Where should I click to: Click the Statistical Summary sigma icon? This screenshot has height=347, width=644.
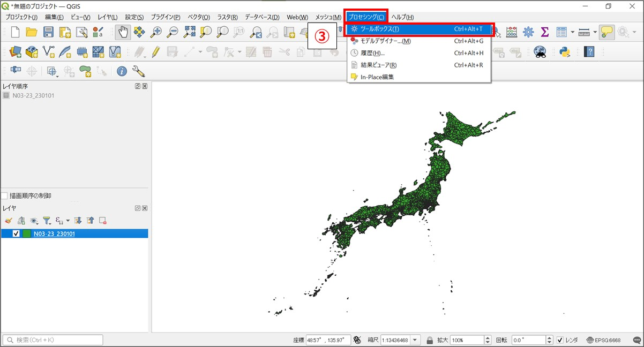(545, 32)
